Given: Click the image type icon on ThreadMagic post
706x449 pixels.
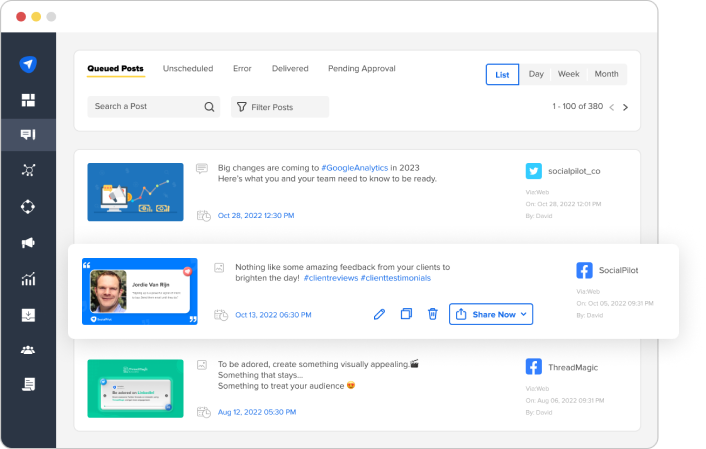Looking at the screenshot, I should pos(202,365).
